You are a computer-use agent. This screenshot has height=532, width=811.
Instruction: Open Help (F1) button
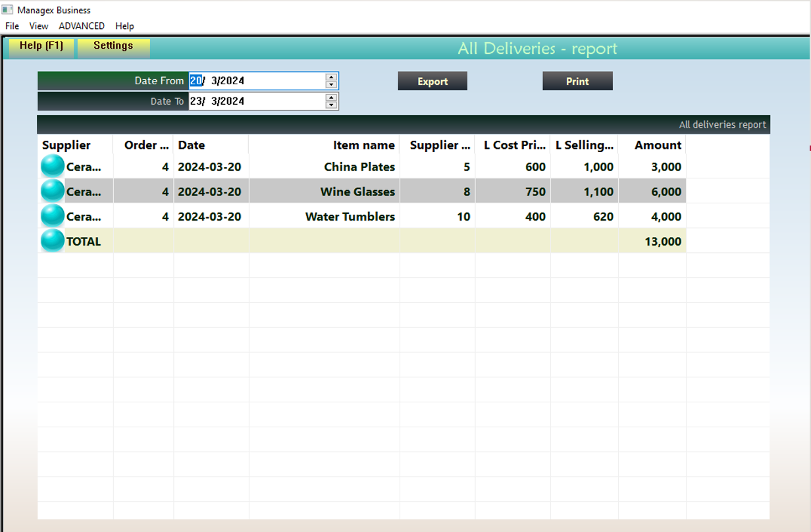point(41,46)
